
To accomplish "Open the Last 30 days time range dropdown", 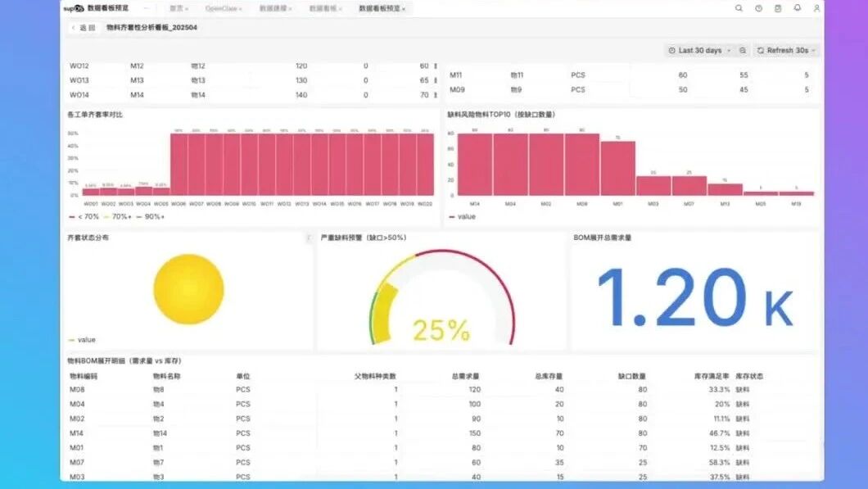I will [699, 51].
